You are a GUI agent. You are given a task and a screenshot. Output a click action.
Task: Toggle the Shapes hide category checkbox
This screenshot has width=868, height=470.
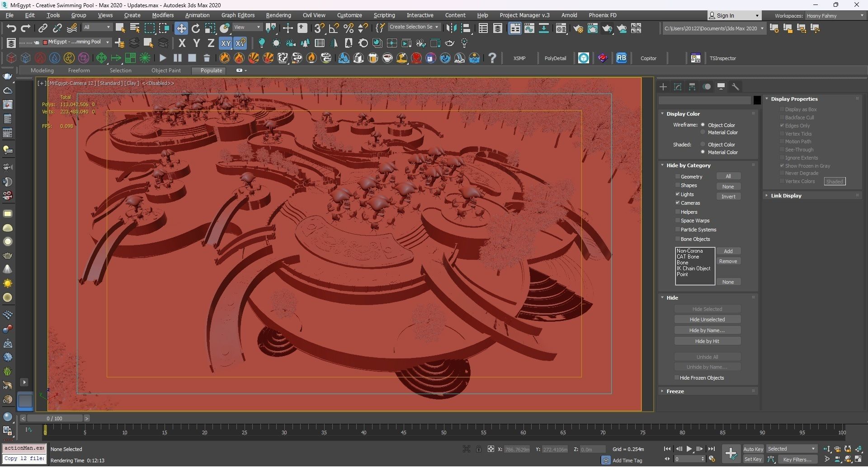[x=678, y=185]
